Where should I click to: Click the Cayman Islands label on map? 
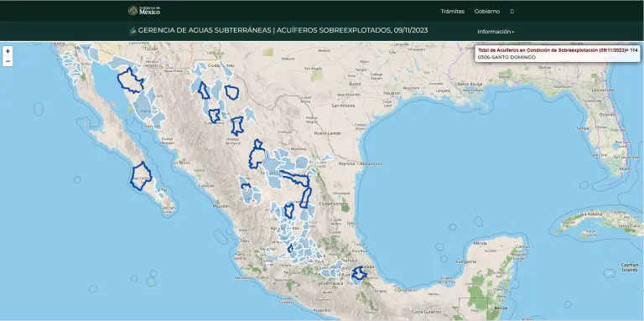629,268
